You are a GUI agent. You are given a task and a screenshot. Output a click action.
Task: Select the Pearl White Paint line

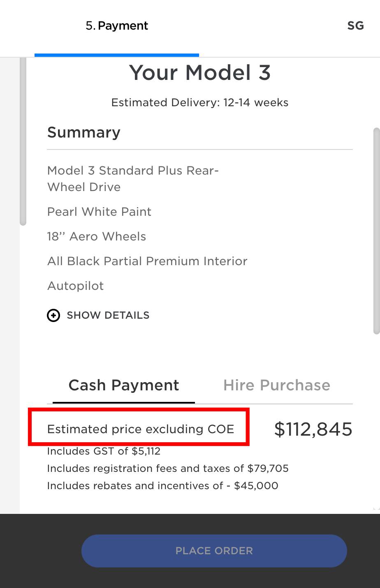click(99, 212)
